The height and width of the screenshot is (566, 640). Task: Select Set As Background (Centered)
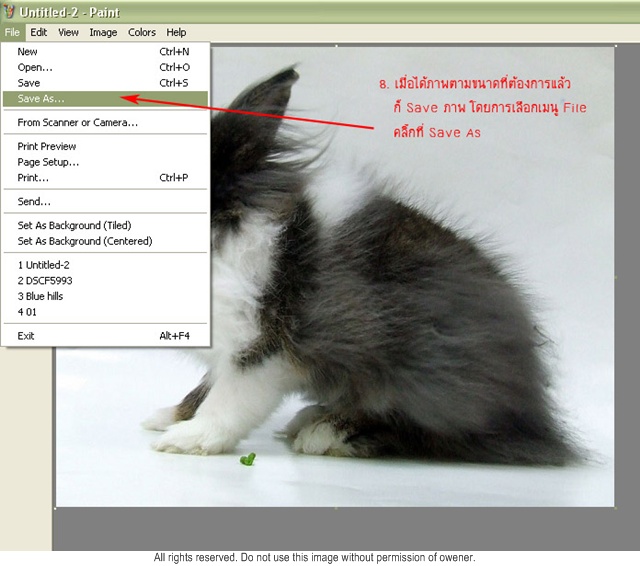click(x=105, y=241)
